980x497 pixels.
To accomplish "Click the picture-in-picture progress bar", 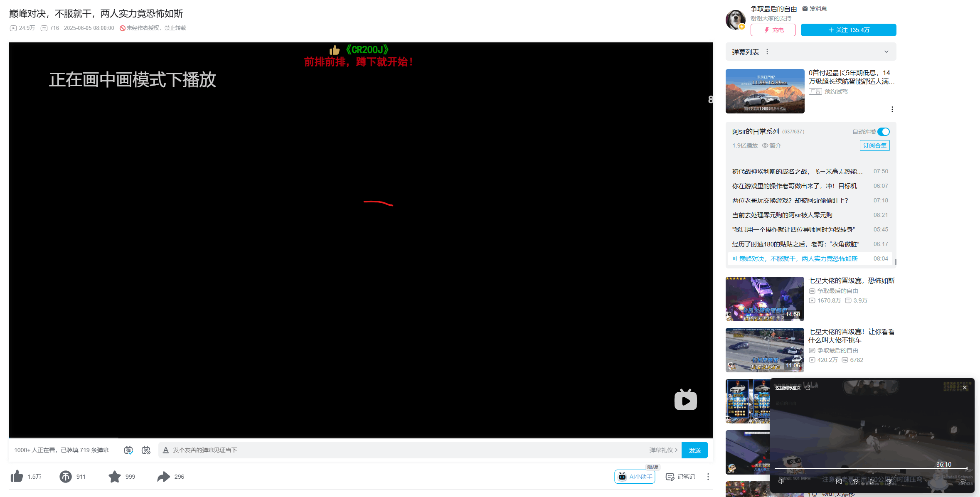I will [x=871, y=468].
